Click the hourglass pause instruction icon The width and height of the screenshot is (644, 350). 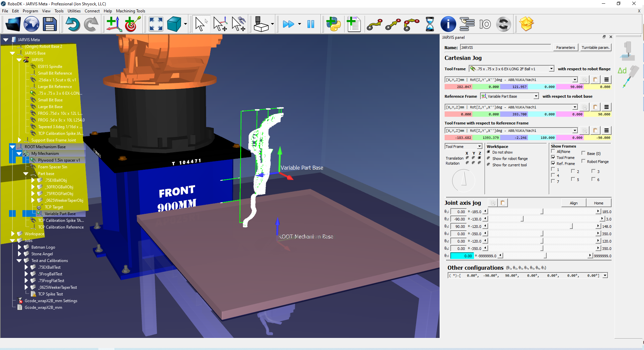(x=430, y=24)
